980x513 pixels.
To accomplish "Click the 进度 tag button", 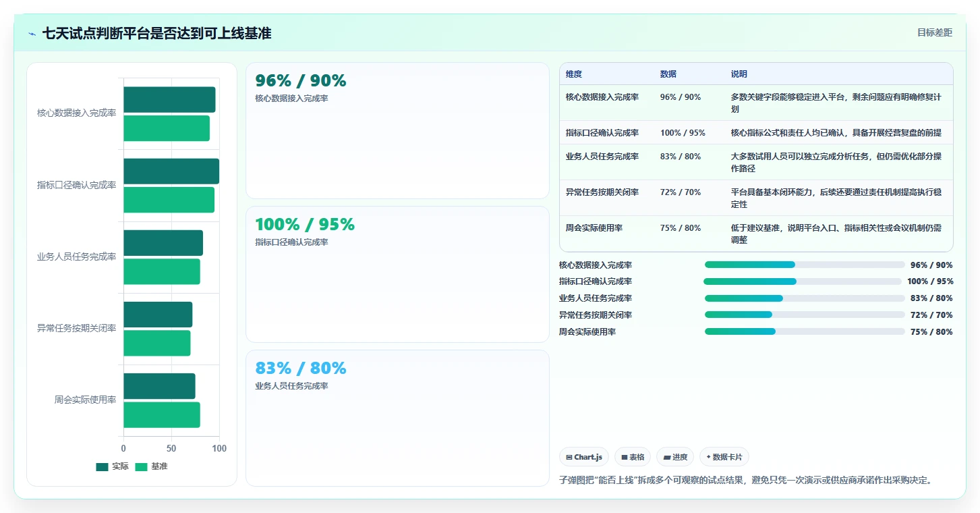I will 675,457.
